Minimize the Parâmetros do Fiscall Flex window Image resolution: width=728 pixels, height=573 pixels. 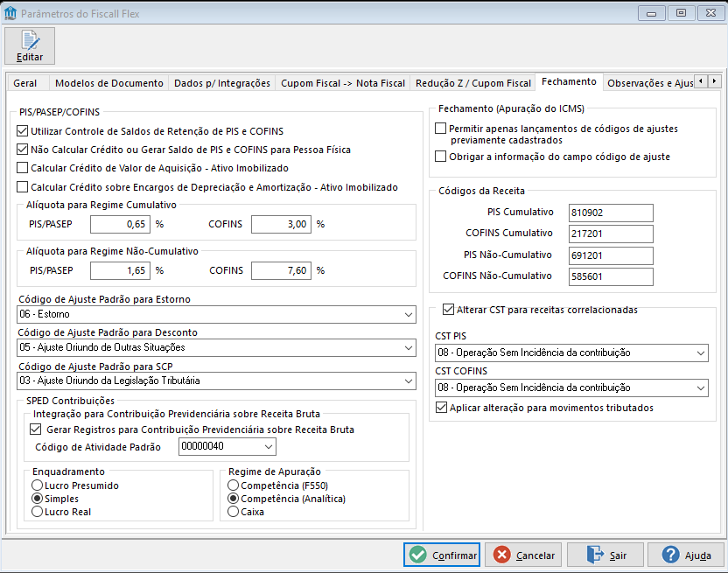[x=651, y=13]
